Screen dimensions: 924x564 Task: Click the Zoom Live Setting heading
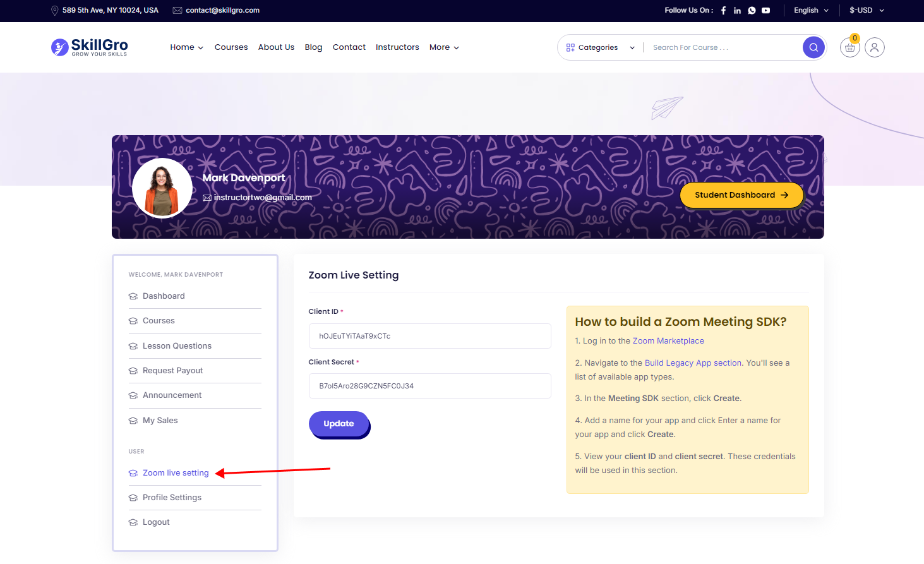point(354,275)
